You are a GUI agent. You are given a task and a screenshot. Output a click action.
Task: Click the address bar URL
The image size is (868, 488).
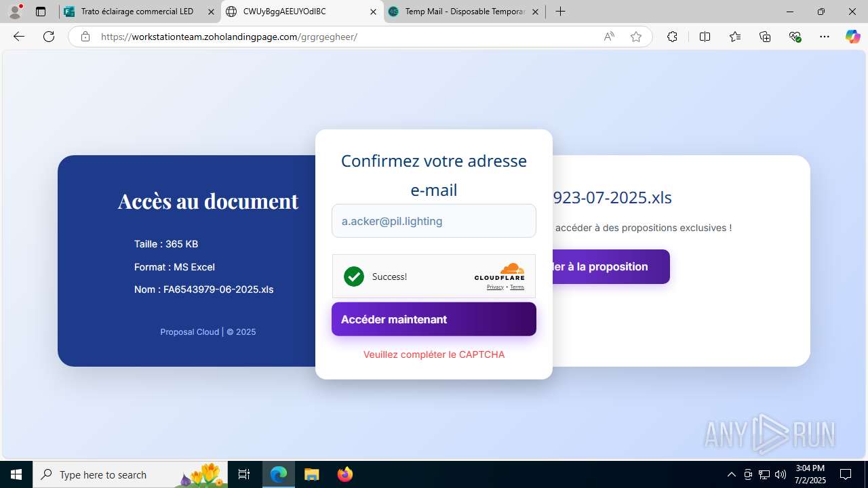click(x=229, y=37)
